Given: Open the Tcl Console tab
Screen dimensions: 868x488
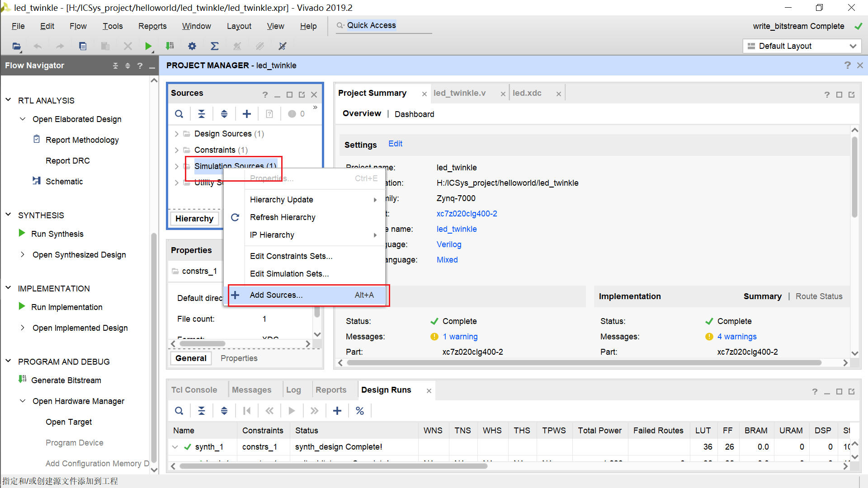Looking at the screenshot, I should [194, 390].
